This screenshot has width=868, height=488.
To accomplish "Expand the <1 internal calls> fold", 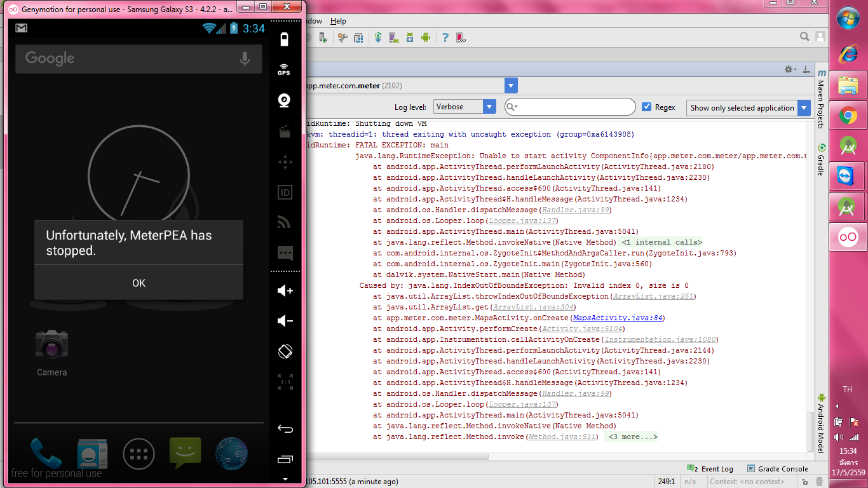I will 661,242.
